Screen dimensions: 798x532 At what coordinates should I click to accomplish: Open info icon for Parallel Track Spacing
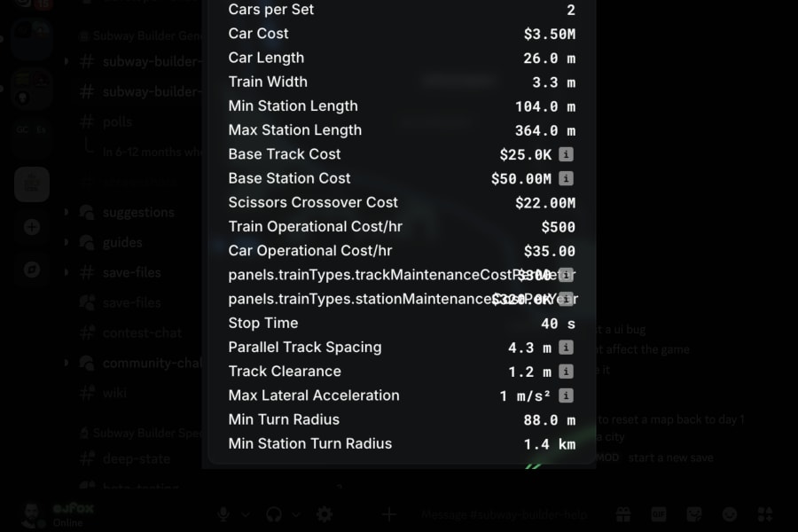566,348
